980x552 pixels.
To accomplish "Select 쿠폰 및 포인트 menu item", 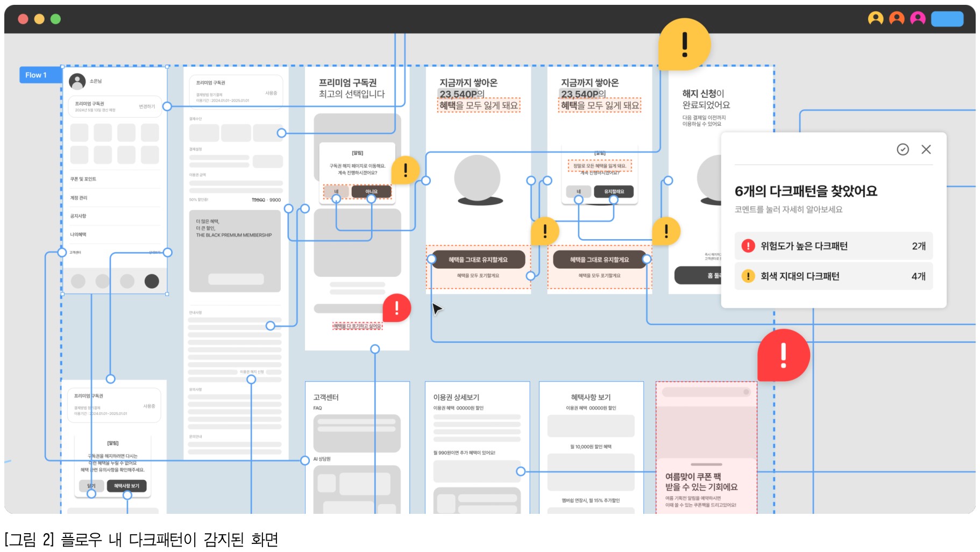I will pos(83,179).
